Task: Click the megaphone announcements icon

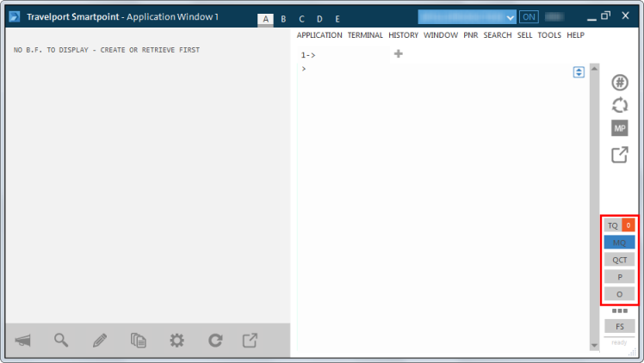Action: (x=22, y=341)
